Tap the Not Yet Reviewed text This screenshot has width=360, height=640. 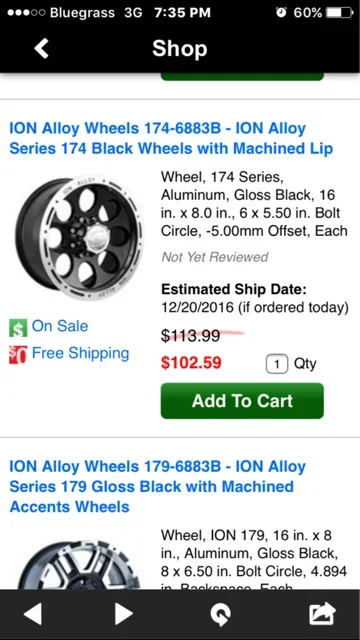point(215,257)
